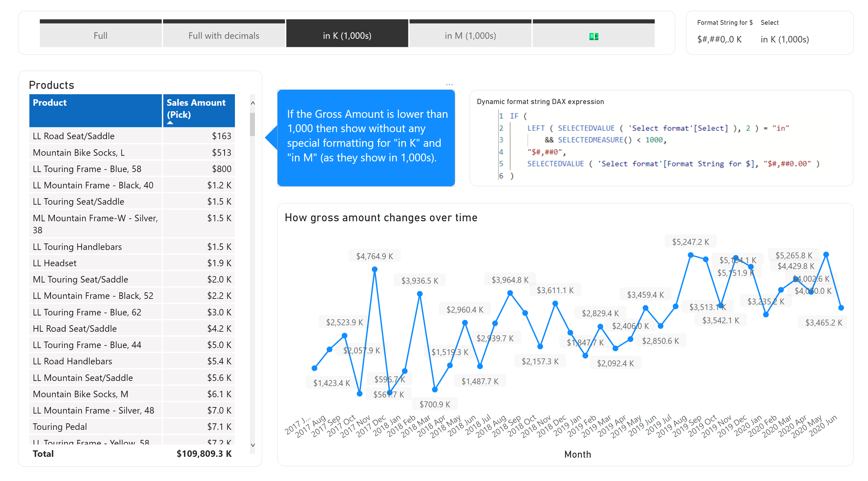Select the in K (1,000s) slicer button

347,33
